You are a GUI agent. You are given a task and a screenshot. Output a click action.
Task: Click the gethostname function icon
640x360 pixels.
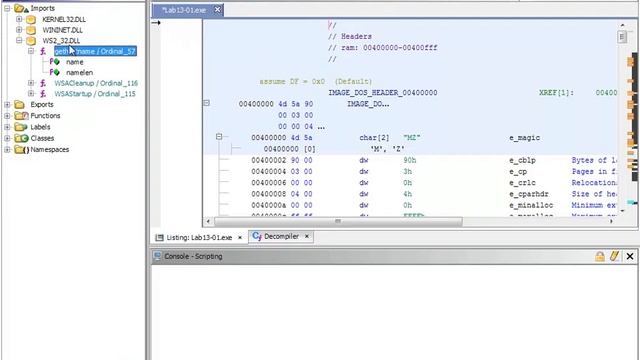(x=43, y=51)
